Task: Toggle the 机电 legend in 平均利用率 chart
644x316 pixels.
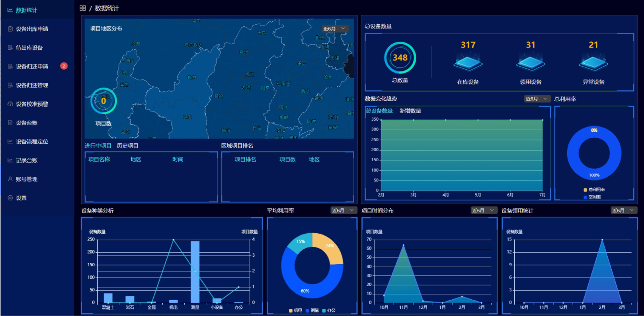Action: click(x=295, y=310)
